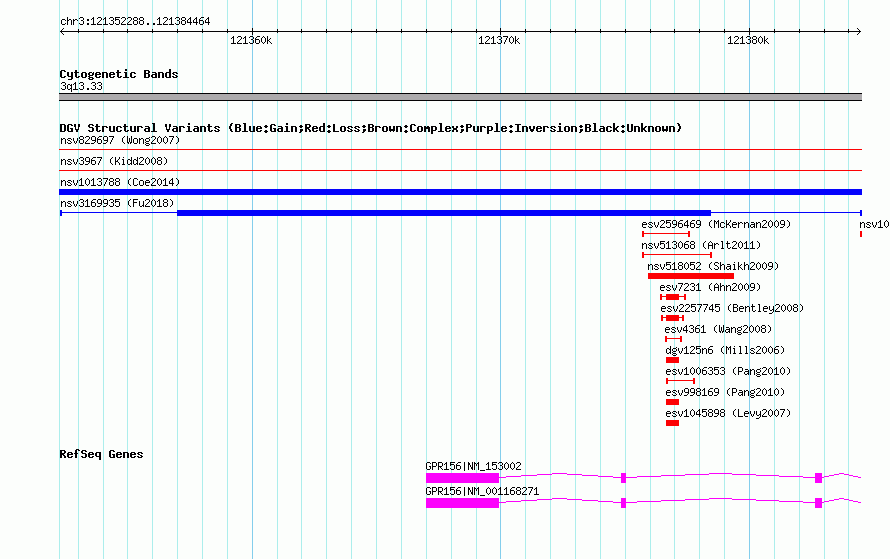The width and height of the screenshot is (890, 559).
Task: Click the left arrowhead of the ruler
Action: click(x=62, y=31)
